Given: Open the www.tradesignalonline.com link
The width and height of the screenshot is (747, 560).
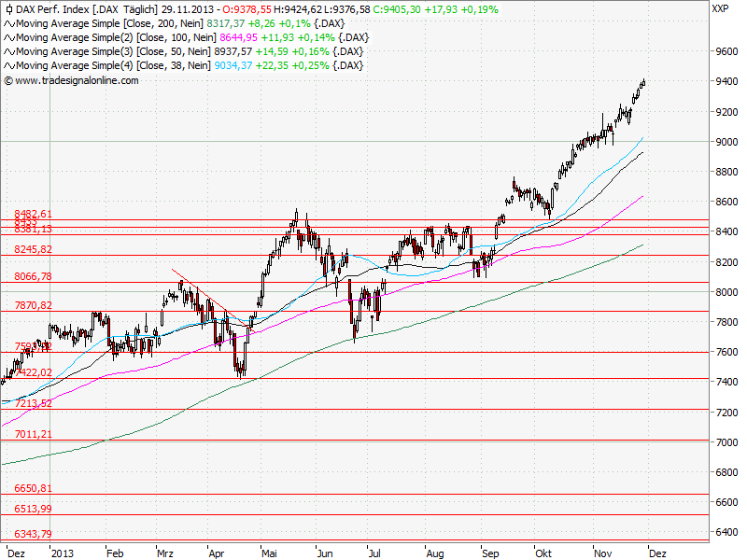Looking at the screenshot, I should click(75, 80).
